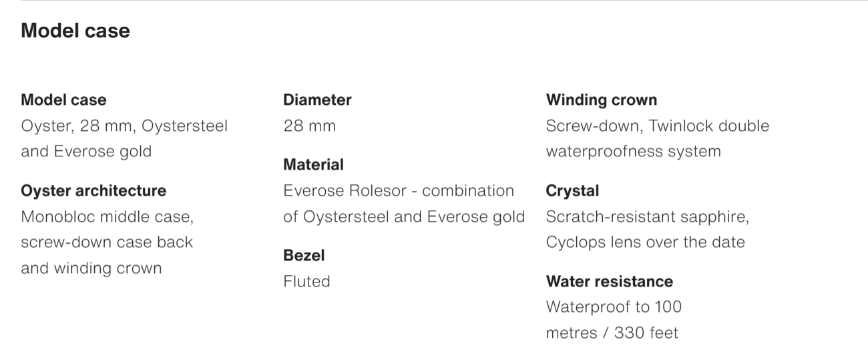
Task: Click the 28 mm value under Diameter
Action: click(x=309, y=126)
